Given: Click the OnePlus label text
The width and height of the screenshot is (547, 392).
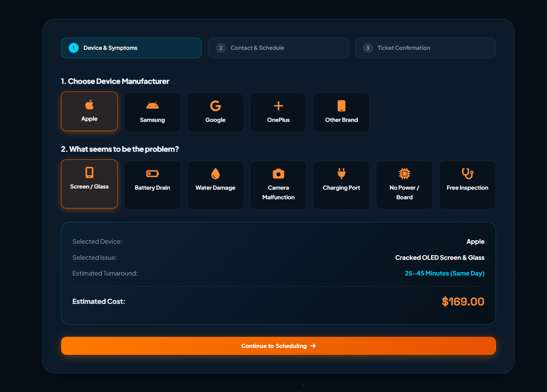Looking at the screenshot, I should 278,120.
